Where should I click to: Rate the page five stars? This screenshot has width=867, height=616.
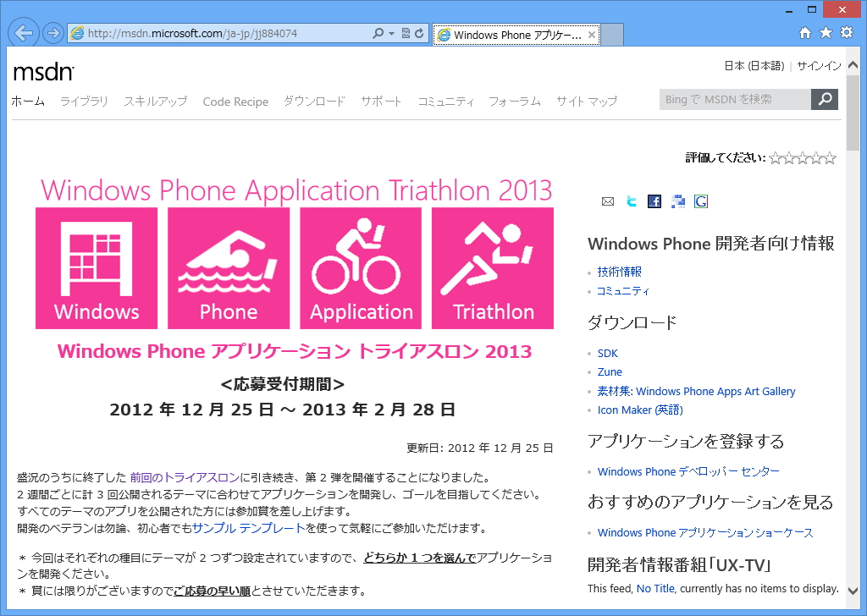tap(831, 157)
